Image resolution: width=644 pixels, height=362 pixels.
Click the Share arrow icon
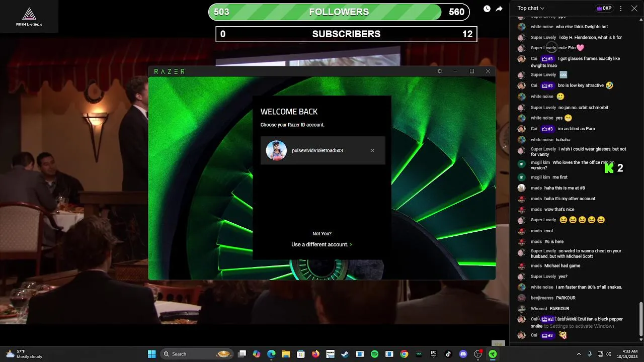[499, 9]
